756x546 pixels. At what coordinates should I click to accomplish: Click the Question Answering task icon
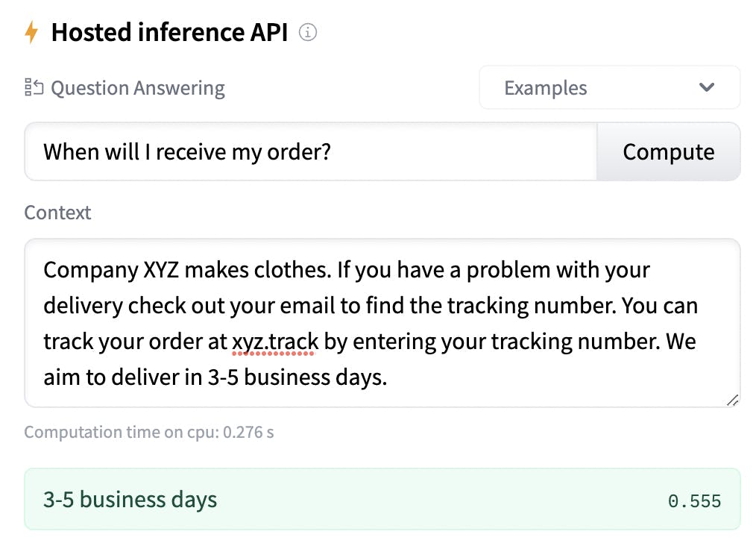pos(34,87)
